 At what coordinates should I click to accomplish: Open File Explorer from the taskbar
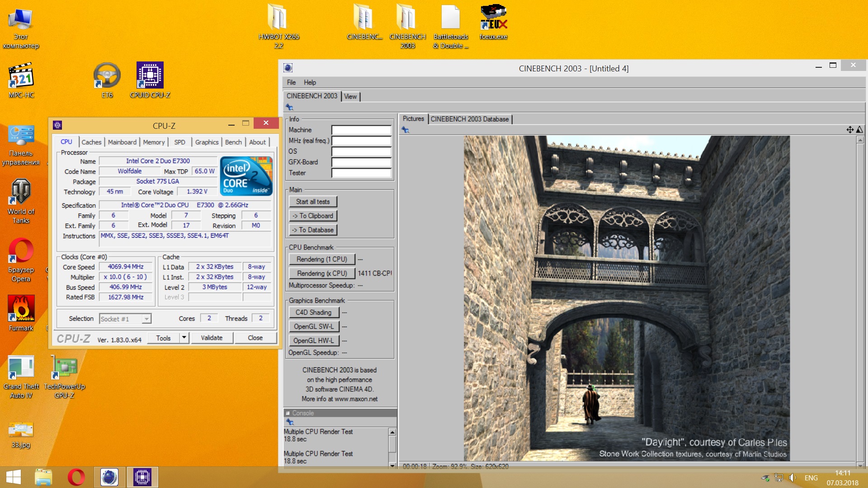(43, 477)
